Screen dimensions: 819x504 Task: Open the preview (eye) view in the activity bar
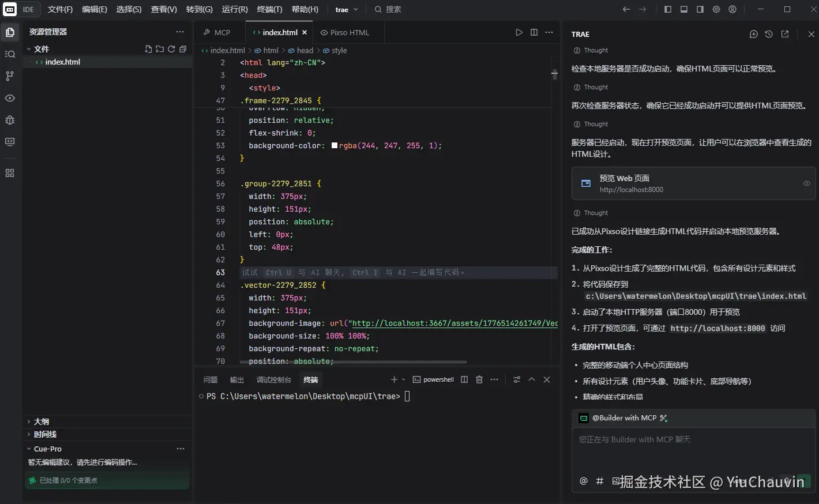[10, 98]
